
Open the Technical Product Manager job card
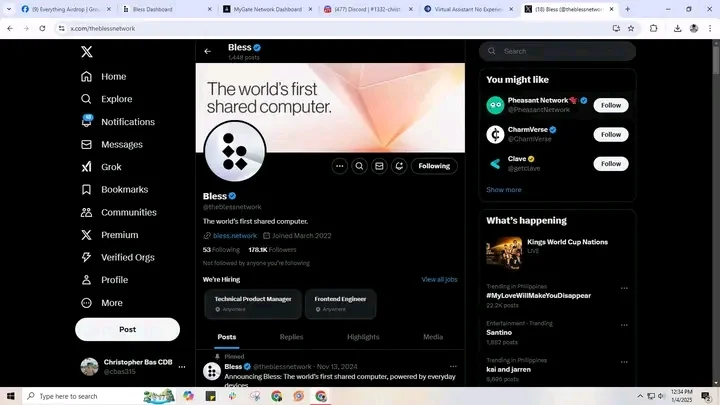tap(253, 304)
